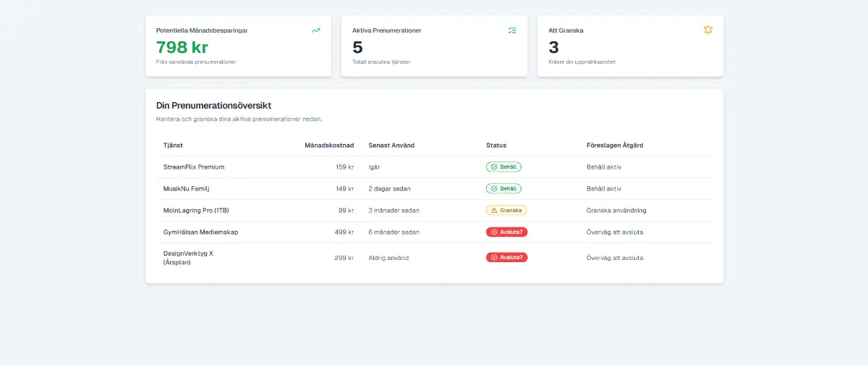Click the warning triangle icon in Granska badge
The width and height of the screenshot is (868, 365).
[494, 210]
